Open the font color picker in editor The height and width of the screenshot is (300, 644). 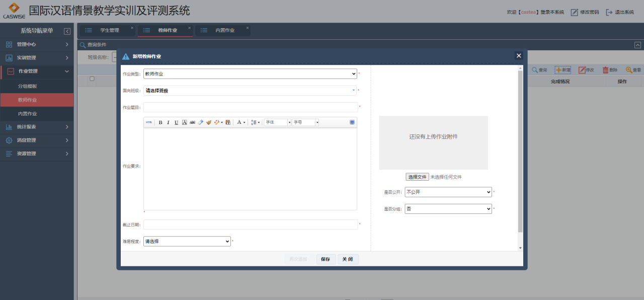point(240,122)
